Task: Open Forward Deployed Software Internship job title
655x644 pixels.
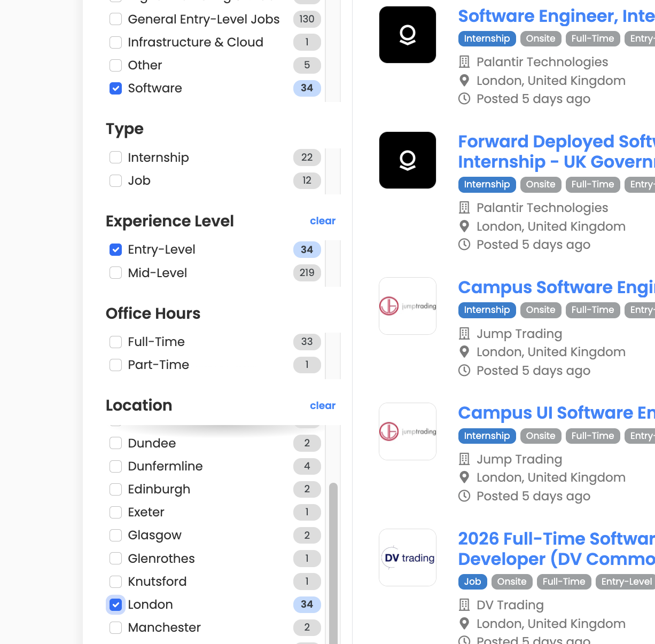Action: pyautogui.click(x=556, y=152)
